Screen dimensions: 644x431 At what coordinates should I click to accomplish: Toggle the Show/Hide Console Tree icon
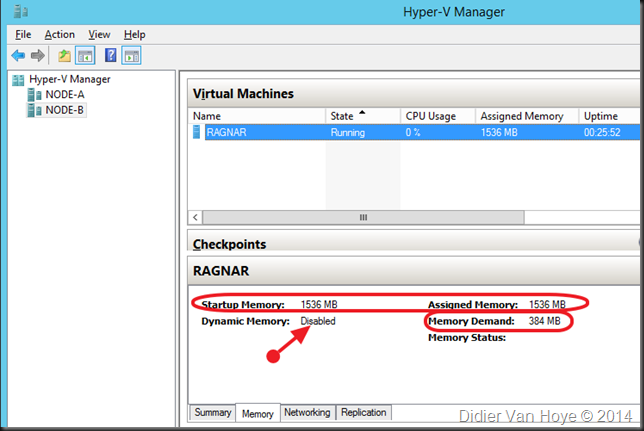(85, 55)
